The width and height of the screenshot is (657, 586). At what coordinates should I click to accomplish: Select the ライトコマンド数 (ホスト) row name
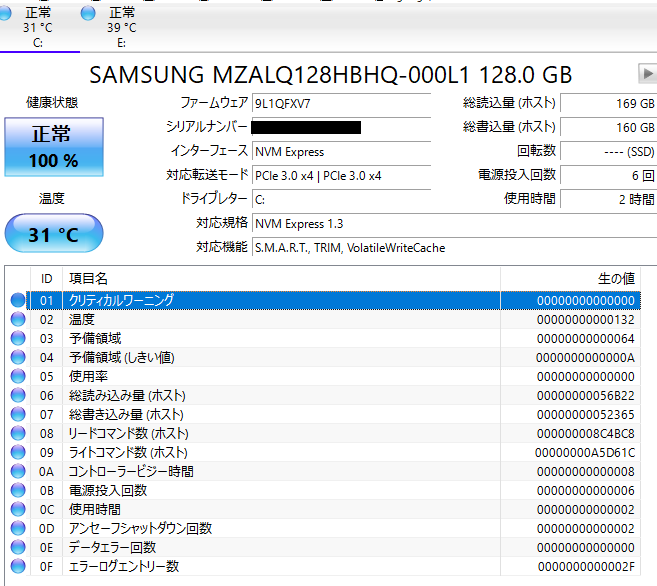[x=128, y=452]
